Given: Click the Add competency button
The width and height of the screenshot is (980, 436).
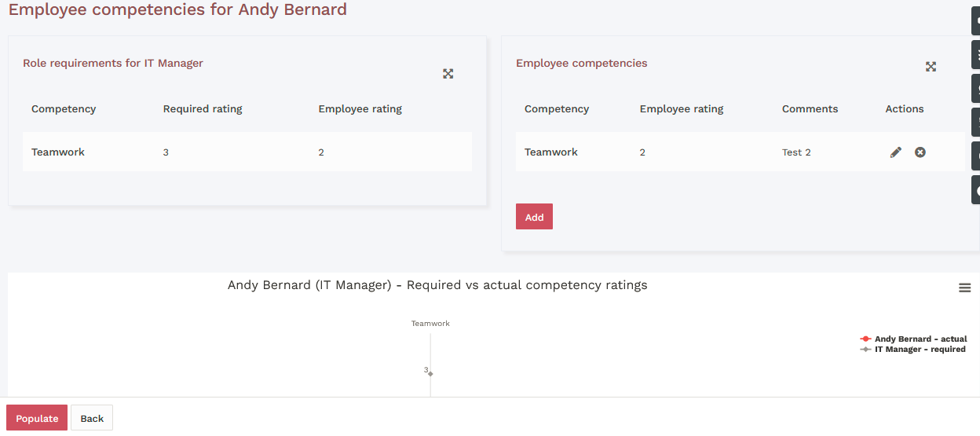Looking at the screenshot, I should (534, 217).
